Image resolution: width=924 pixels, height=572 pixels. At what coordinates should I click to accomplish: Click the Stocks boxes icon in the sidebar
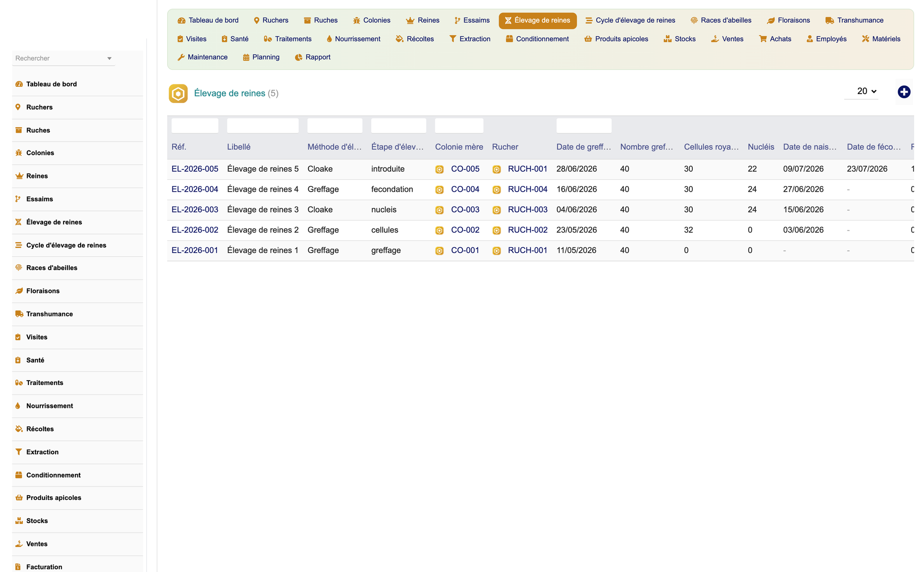pyautogui.click(x=19, y=521)
